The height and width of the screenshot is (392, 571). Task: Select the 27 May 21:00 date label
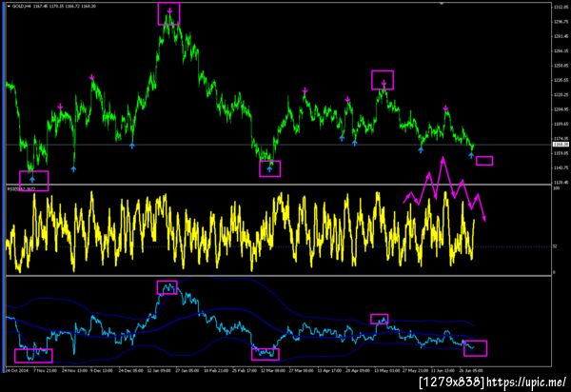pos(415,370)
